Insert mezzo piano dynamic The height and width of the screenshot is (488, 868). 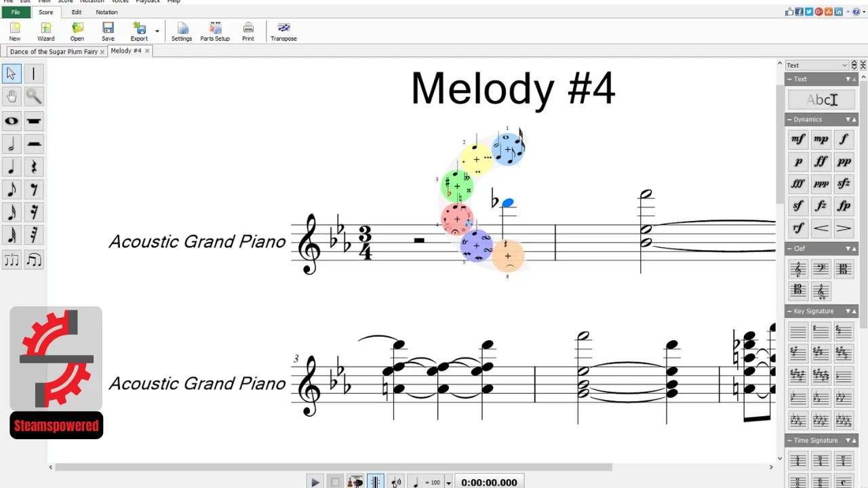click(x=821, y=140)
